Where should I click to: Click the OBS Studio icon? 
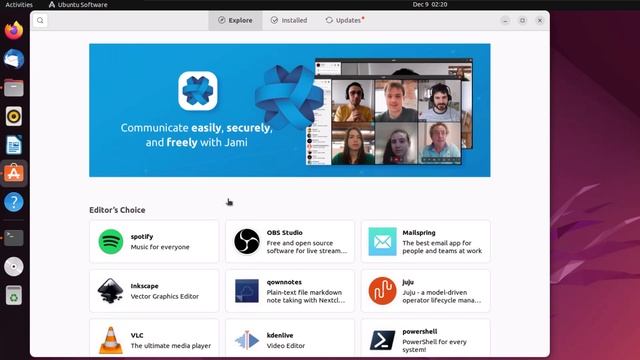coord(247,242)
